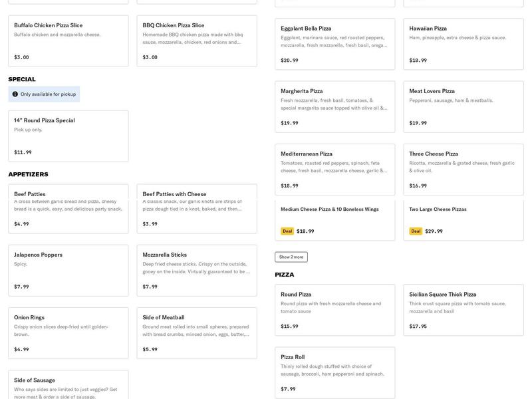Select Medium Cheese Pizza & Wings deal

pyautogui.click(x=334, y=219)
